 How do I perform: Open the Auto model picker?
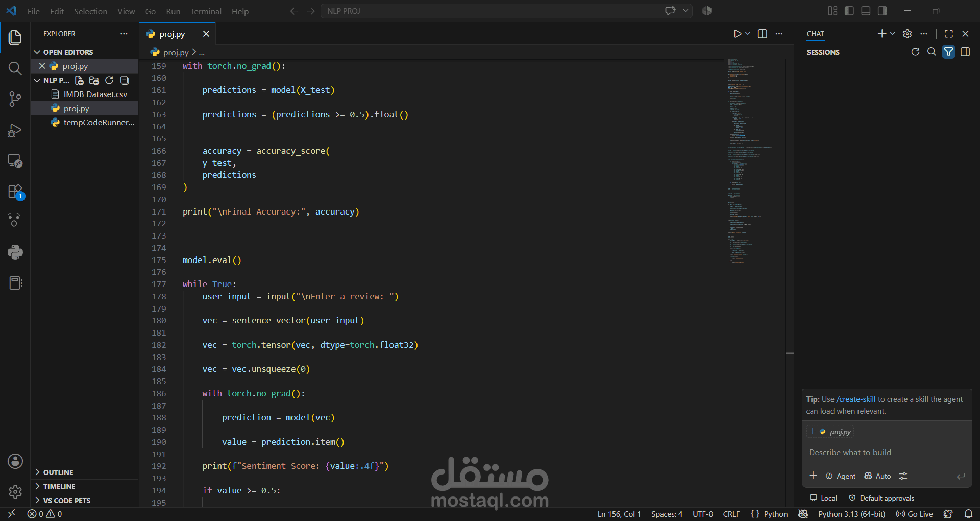point(877,476)
